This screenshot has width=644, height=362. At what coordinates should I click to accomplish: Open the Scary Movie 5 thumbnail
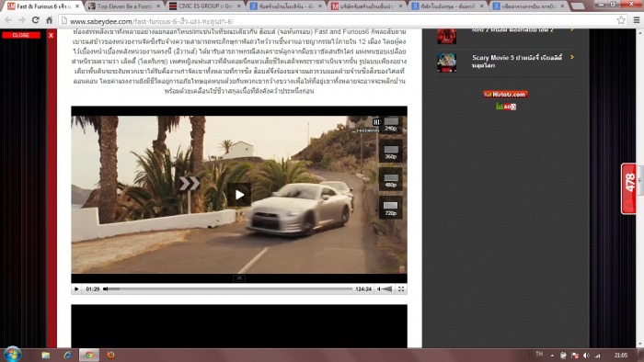447,62
